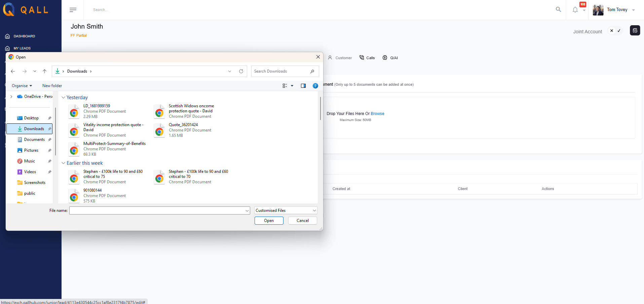644x304 pixels.
Task: Collapse the Yesterday group
Action: pyautogui.click(x=63, y=98)
